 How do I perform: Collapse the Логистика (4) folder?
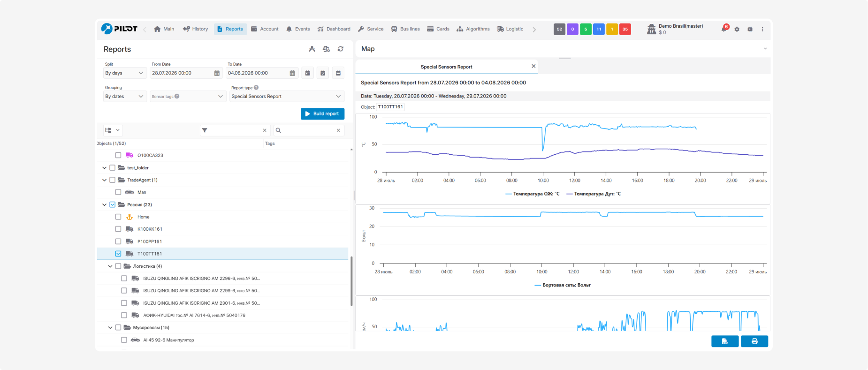click(110, 266)
